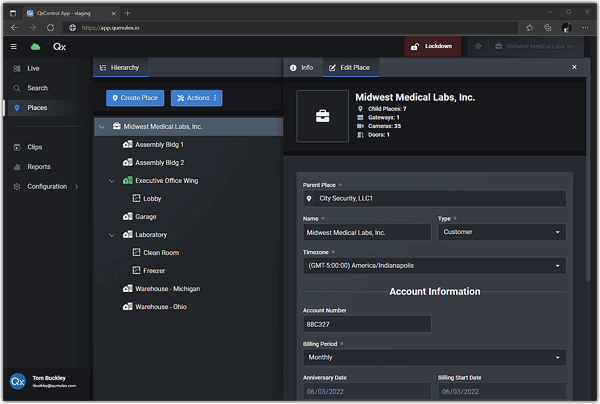
Task: Click the Garage building icon
Action: tap(127, 217)
